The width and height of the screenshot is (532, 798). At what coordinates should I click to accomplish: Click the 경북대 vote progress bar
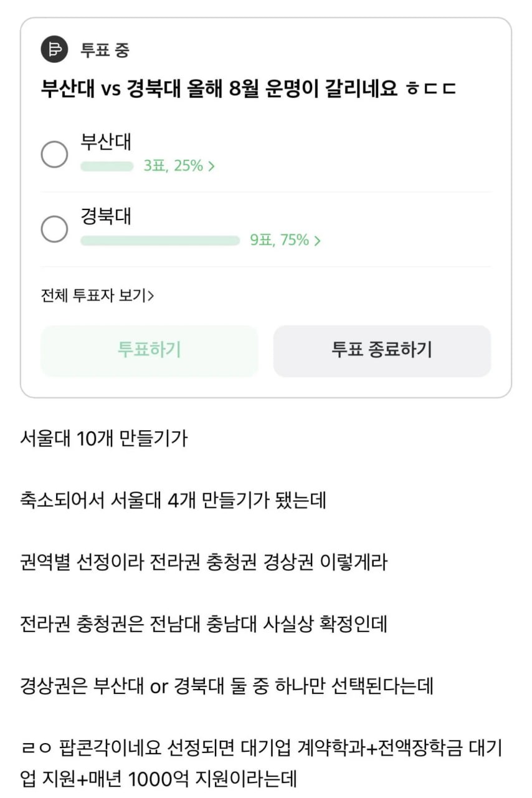[x=159, y=241]
